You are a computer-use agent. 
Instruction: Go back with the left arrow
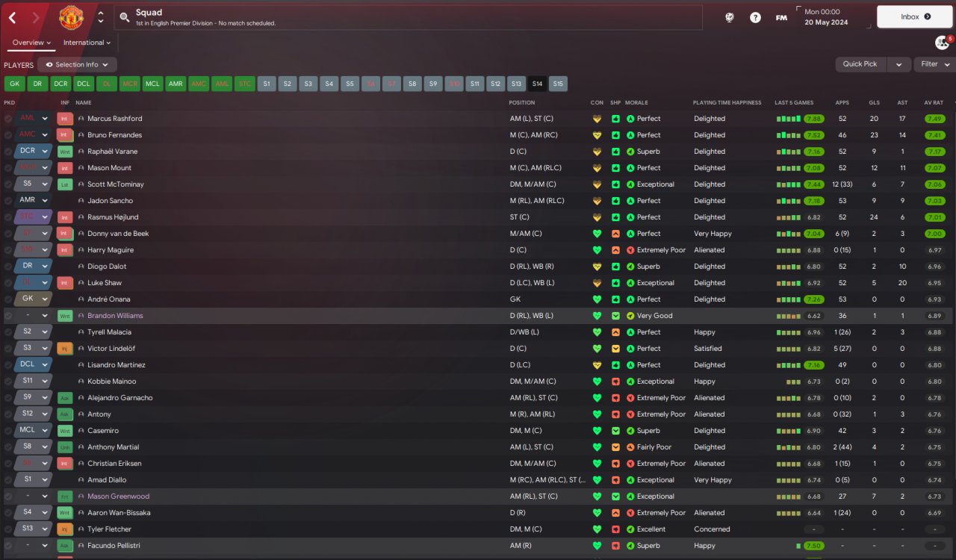click(13, 17)
